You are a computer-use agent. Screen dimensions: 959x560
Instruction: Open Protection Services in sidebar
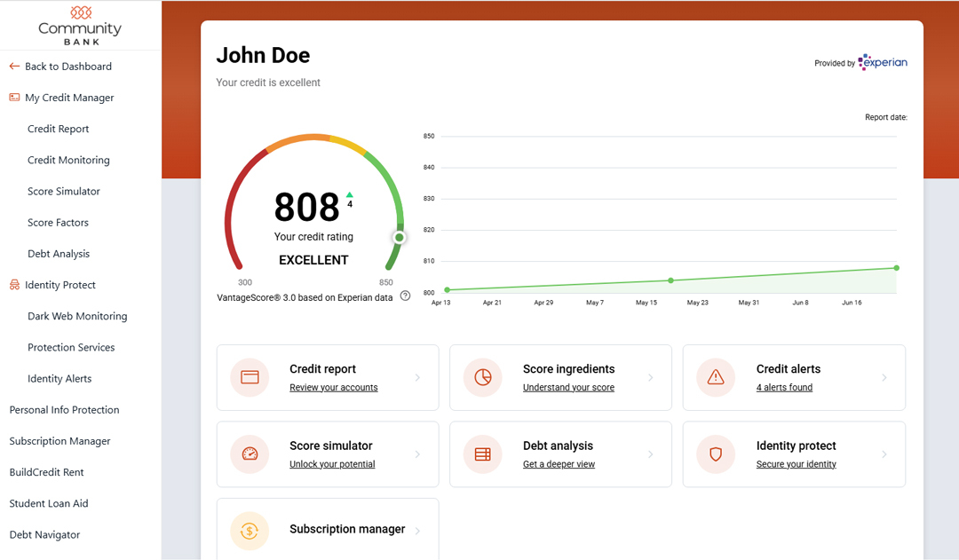(71, 347)
